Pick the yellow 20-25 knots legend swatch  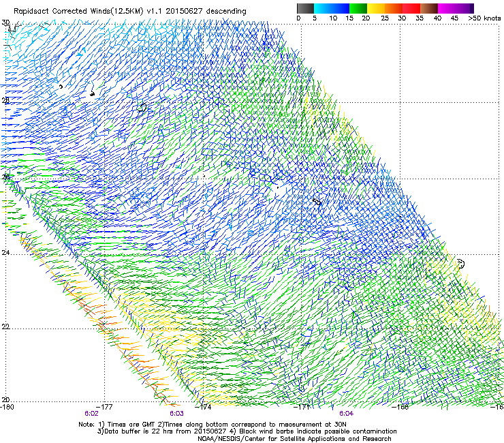point(376,8)
